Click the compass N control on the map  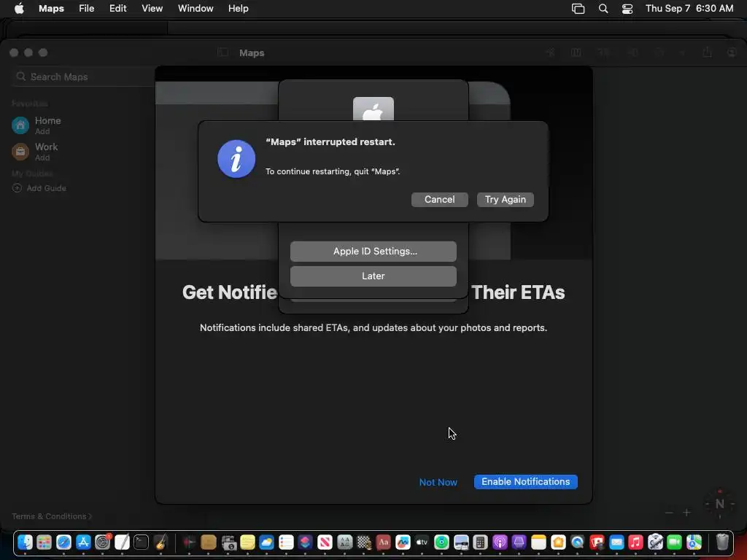tap(719, 504)
